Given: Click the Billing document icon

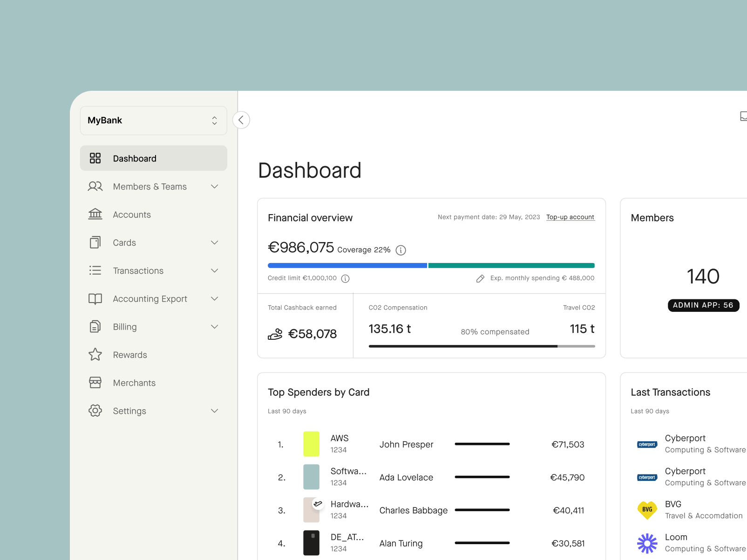Looking at the screenshot, I should point(95,326).
